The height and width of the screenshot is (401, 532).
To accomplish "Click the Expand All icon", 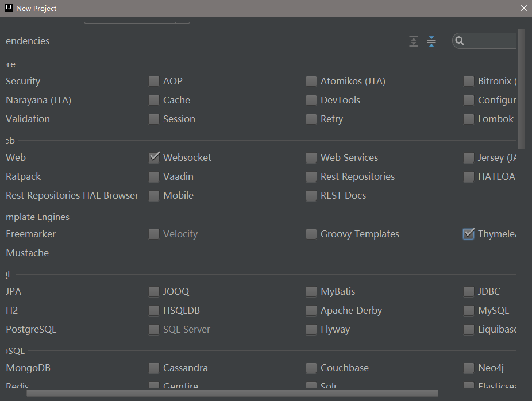I will tap(414, 41).
